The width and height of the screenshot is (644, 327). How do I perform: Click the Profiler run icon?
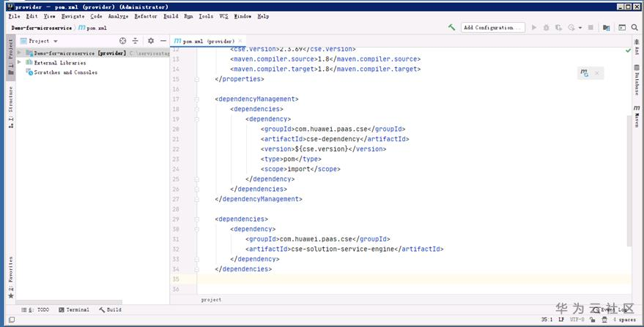571,28
